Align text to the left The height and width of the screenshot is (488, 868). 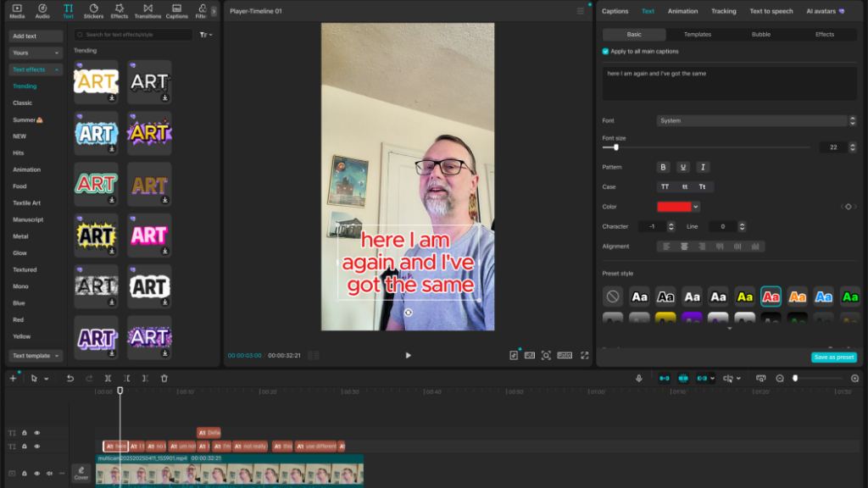(666, 247)
